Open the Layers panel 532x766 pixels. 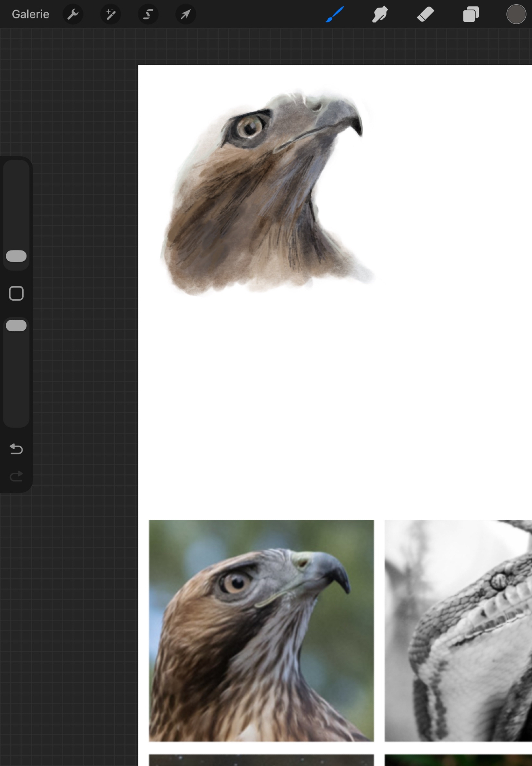(471, 15)
